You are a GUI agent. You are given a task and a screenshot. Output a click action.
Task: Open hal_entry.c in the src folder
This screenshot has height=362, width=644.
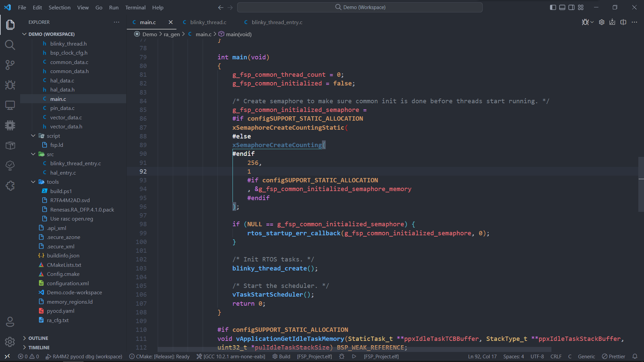click(x=63, y=173)
